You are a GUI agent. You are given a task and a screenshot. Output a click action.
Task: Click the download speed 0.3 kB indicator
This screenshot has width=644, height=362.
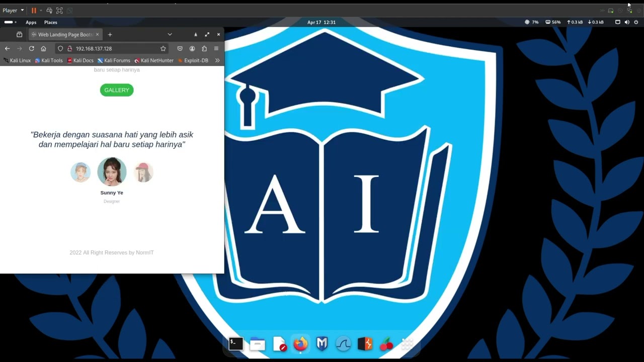(596, 22)
